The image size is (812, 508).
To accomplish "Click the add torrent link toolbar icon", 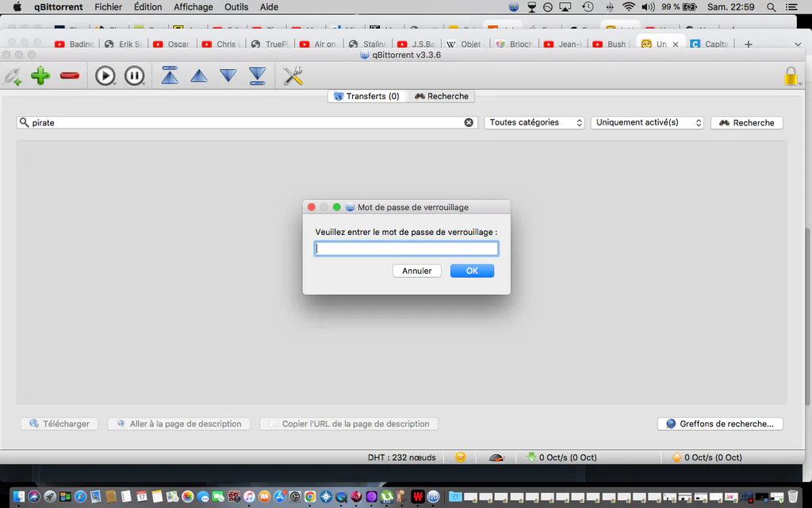I will point(13,76).
